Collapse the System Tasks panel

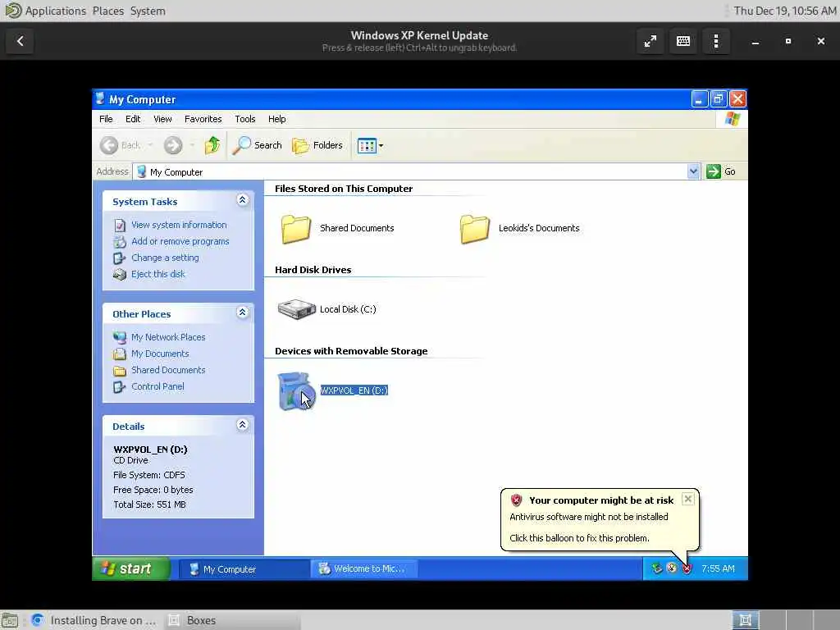click(242, 200)
